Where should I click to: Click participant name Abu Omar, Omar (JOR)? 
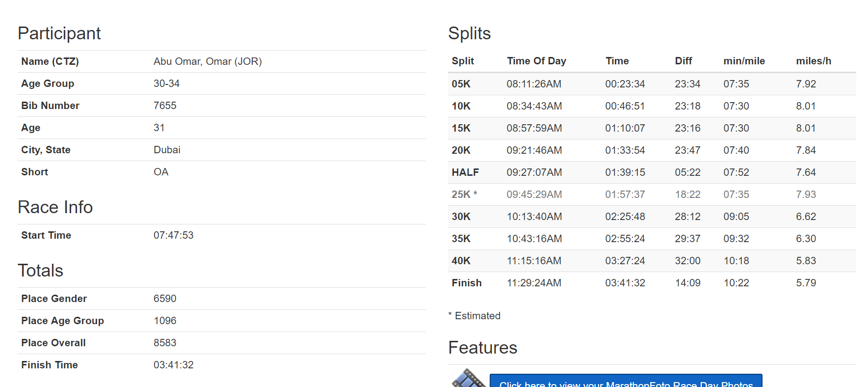pyautogui.click(x=208, y=61)
